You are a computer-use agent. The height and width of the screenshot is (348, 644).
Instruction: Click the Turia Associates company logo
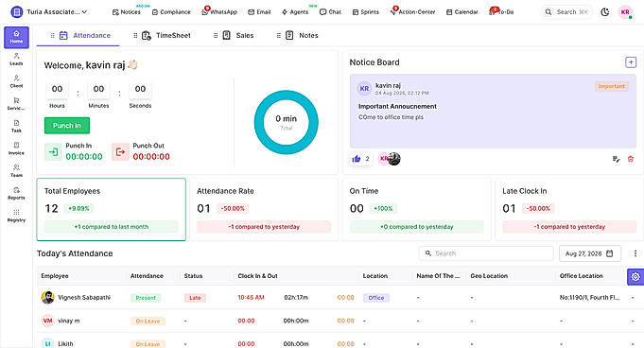click(16, 12)
